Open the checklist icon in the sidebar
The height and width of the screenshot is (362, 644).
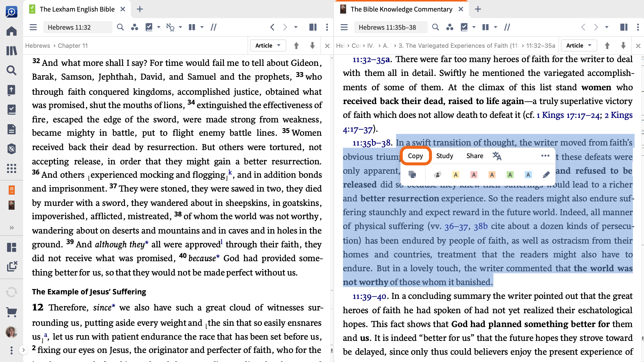click(12, 110)
